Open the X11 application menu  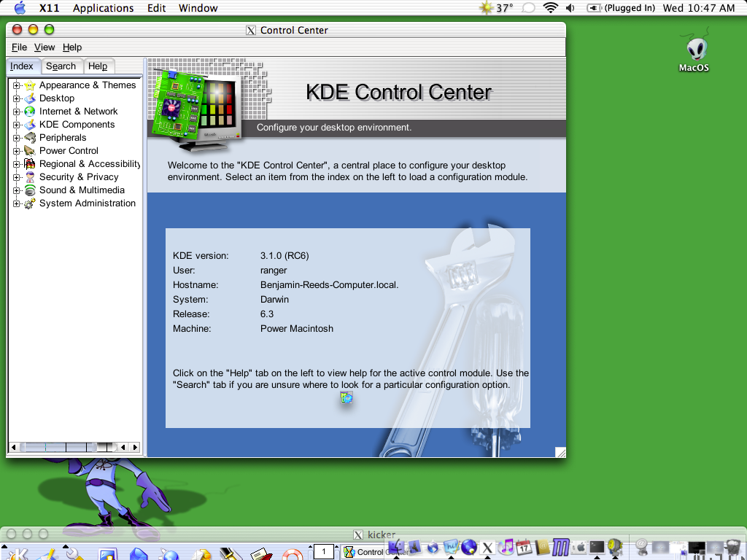[49, 7]
